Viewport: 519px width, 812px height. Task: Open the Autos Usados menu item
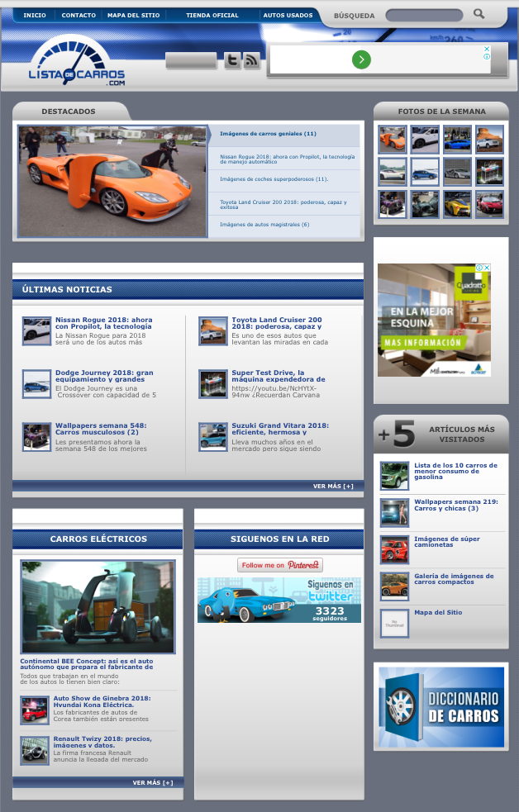(x=288, y=16)
